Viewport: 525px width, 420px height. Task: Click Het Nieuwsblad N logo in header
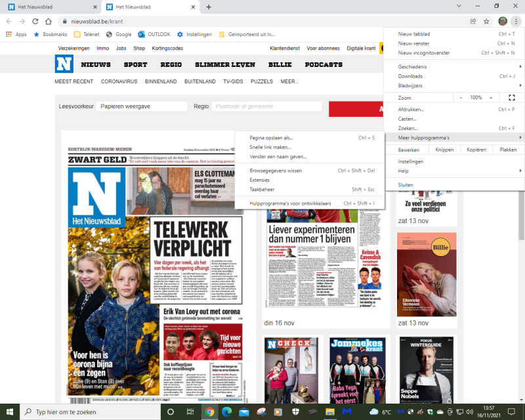coord(64,64)
